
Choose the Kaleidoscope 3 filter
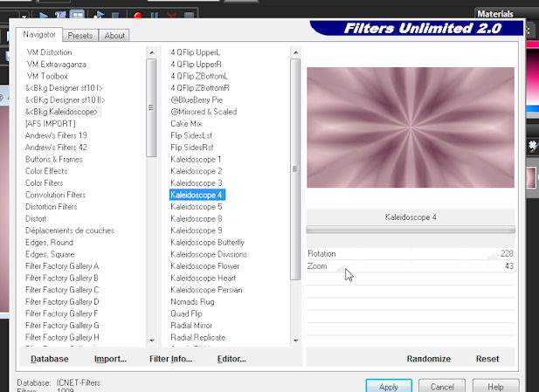tap(197, 182)
